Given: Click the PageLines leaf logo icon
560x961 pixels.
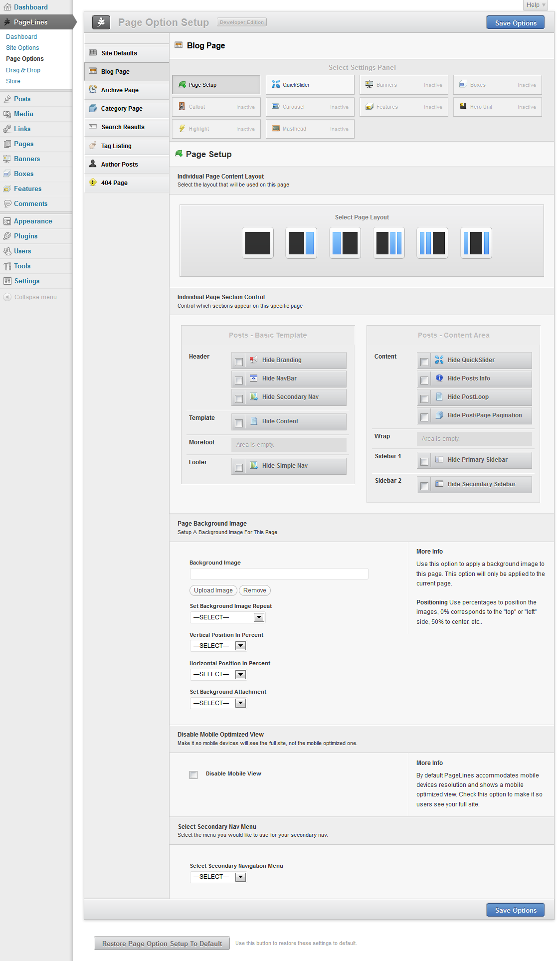Looking at the screenshot, I should click(101, 22).
